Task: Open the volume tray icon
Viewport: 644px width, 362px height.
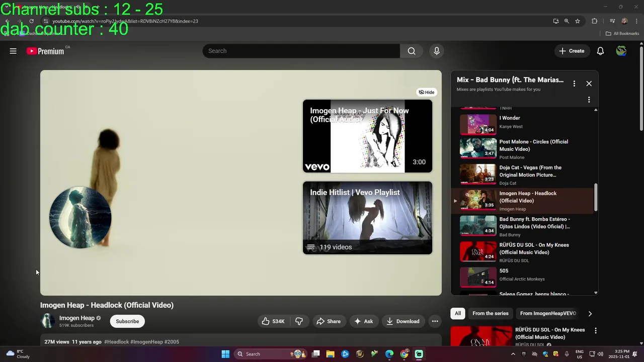Action: click(x=600, y=354)
